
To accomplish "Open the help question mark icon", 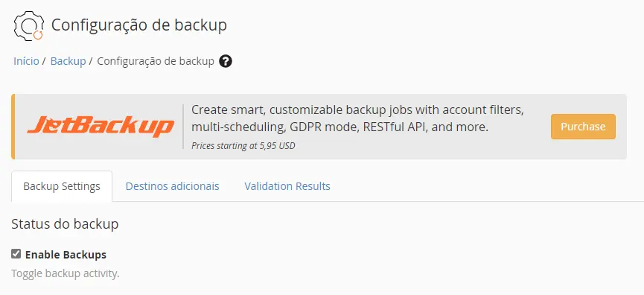I will tap(226, 61).
